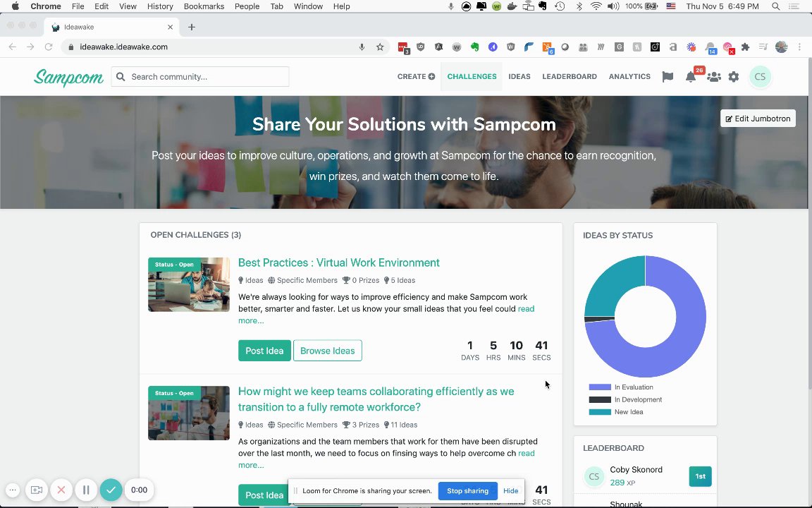Open the Bookmarks menu
The image size is (812, 508).
point(204,6)
